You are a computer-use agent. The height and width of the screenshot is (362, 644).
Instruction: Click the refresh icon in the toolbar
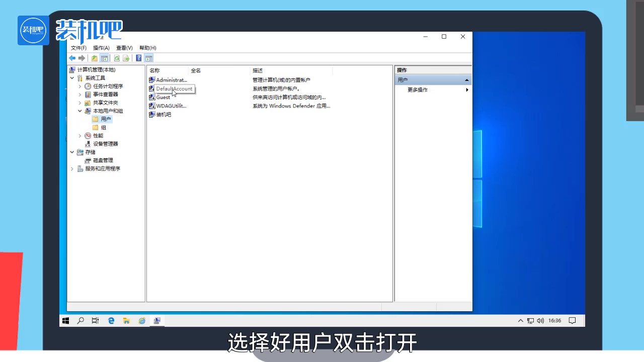coord(117,58)
